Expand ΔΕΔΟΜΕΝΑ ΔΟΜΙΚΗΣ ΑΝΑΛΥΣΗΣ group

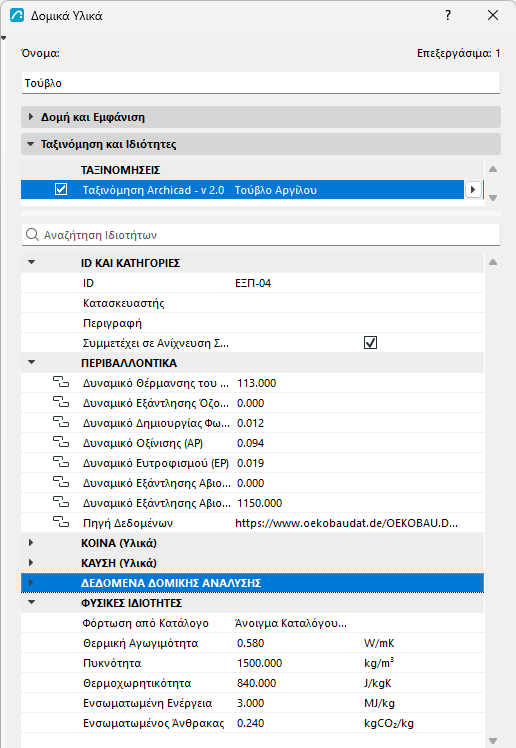(x=31, y=583)
